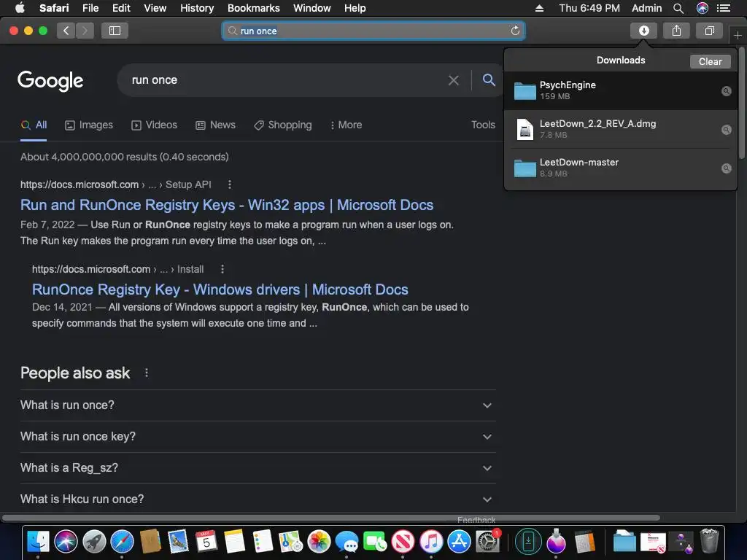This screenshot has width=747, height=560.
Task: Open App Store from the dock
Action: [x=460, y=542]
